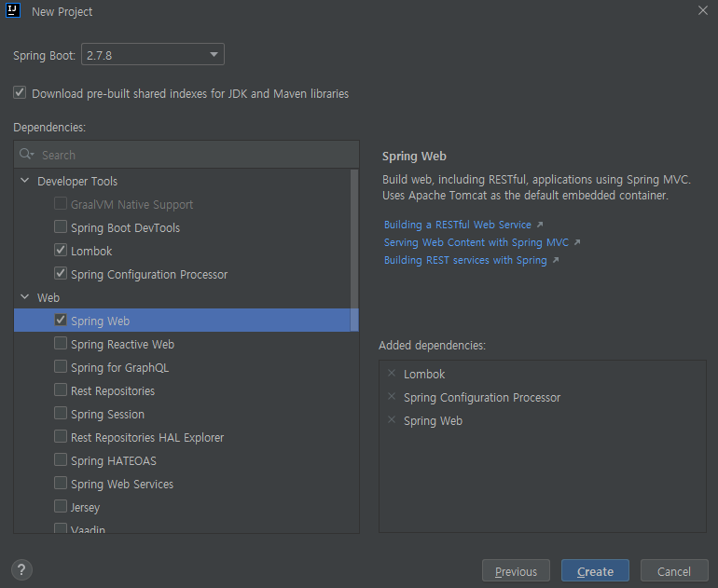
Task: Check Spring HATEOAS dependency
Action: pyautogui.click(x=61, y=460)
